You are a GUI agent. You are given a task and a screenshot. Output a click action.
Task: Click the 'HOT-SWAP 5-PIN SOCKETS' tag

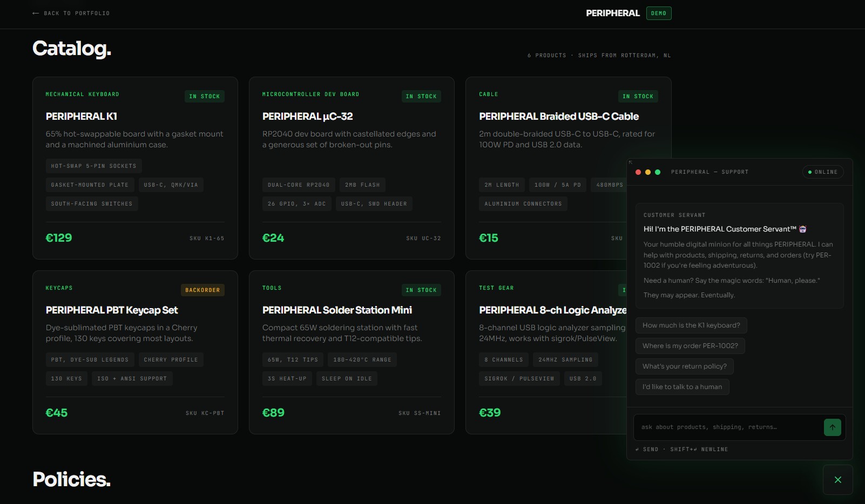pyautogui.click(x=93, y=166)
